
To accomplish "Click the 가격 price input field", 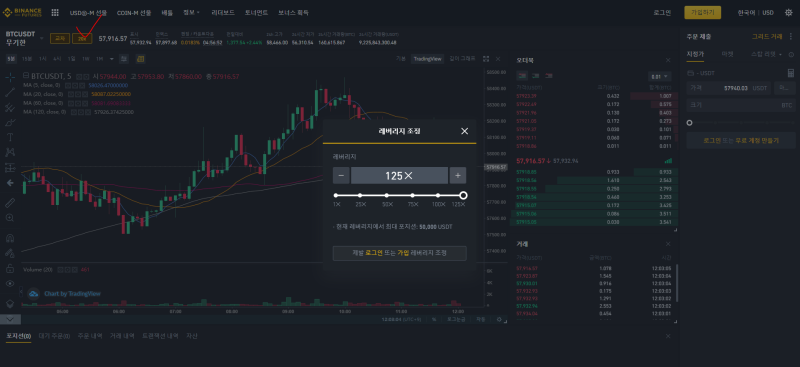I will 729,88.
